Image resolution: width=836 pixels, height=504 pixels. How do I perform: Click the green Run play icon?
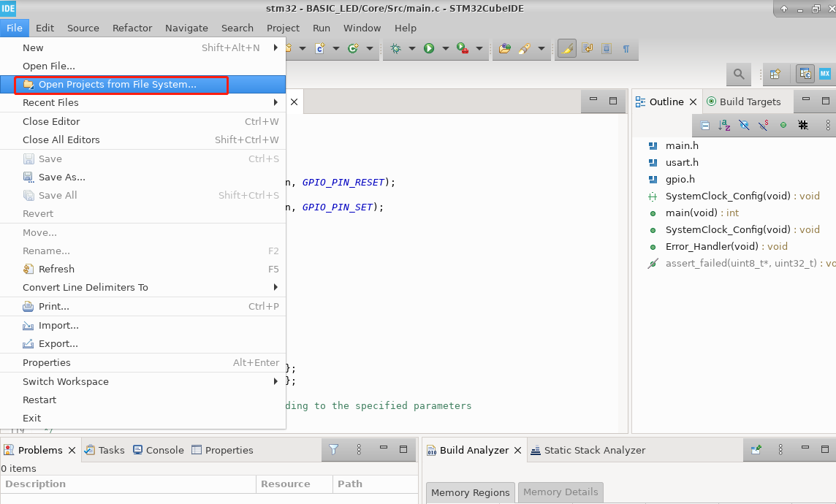(429, 48)
